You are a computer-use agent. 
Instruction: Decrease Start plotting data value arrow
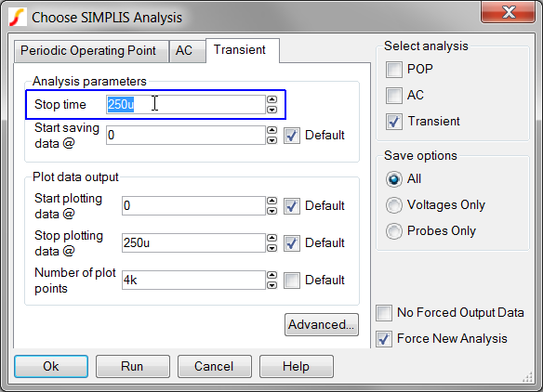(x=272, y=211)
